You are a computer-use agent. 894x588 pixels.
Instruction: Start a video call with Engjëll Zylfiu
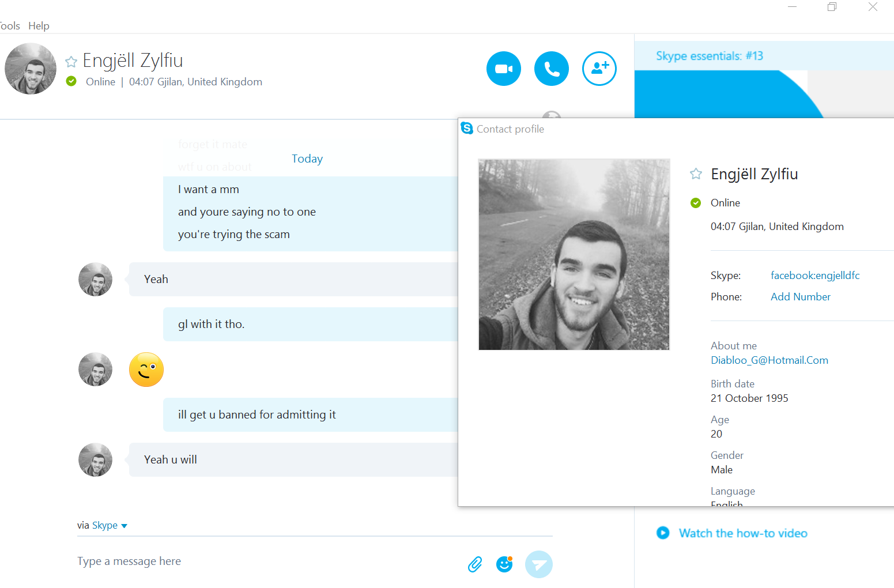(504, 69)
